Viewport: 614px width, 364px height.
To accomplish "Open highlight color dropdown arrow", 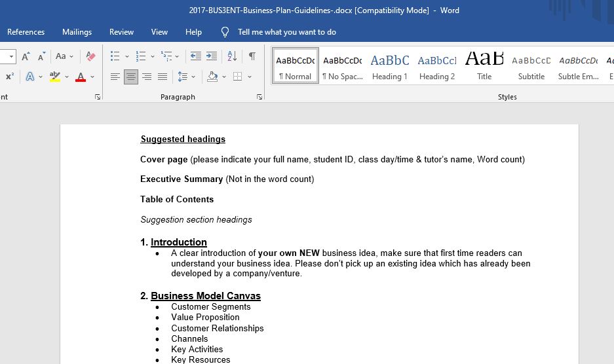I will click(x=67, y=77).
